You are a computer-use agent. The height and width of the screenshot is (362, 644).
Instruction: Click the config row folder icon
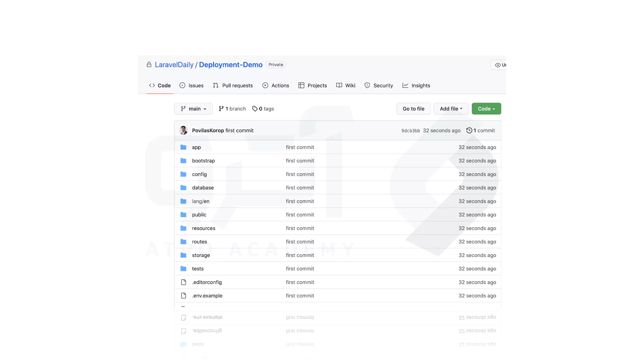(x=183, y=174)
